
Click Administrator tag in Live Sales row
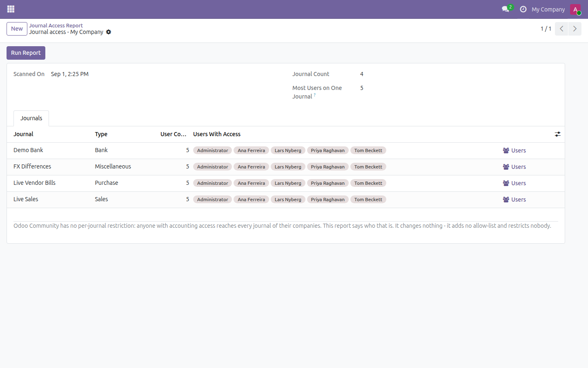click(x=212, y=200)
